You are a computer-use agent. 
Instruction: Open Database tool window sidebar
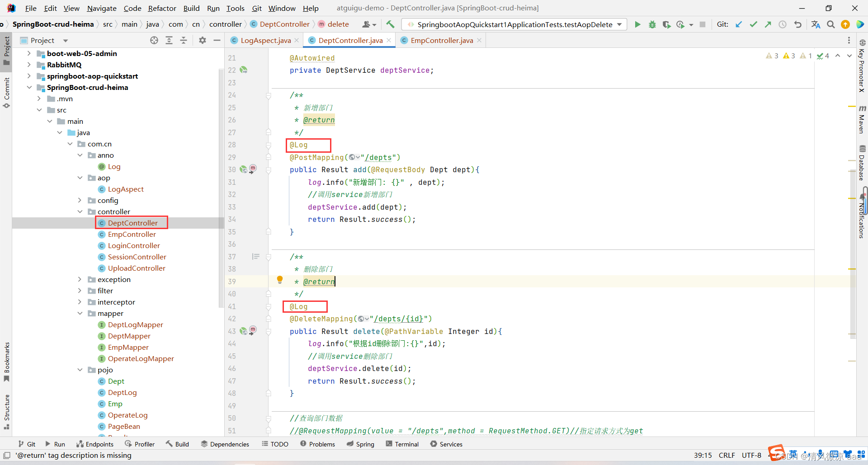point(862,163)
